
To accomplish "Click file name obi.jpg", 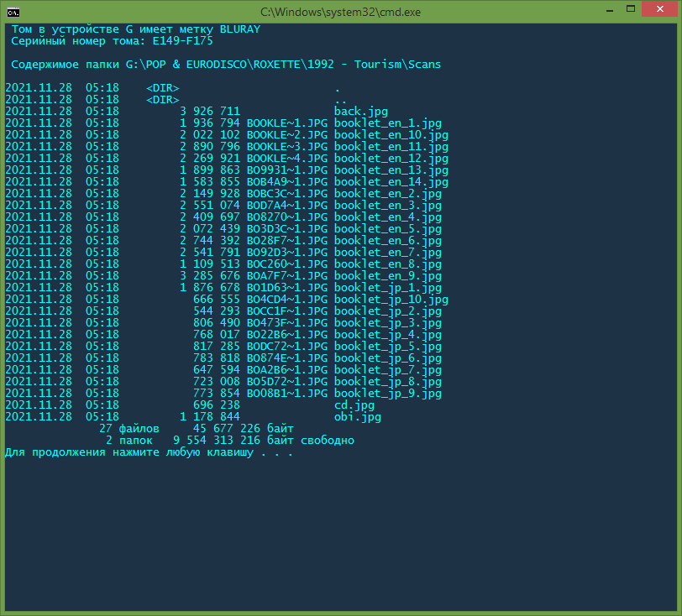I will (358, 417).
